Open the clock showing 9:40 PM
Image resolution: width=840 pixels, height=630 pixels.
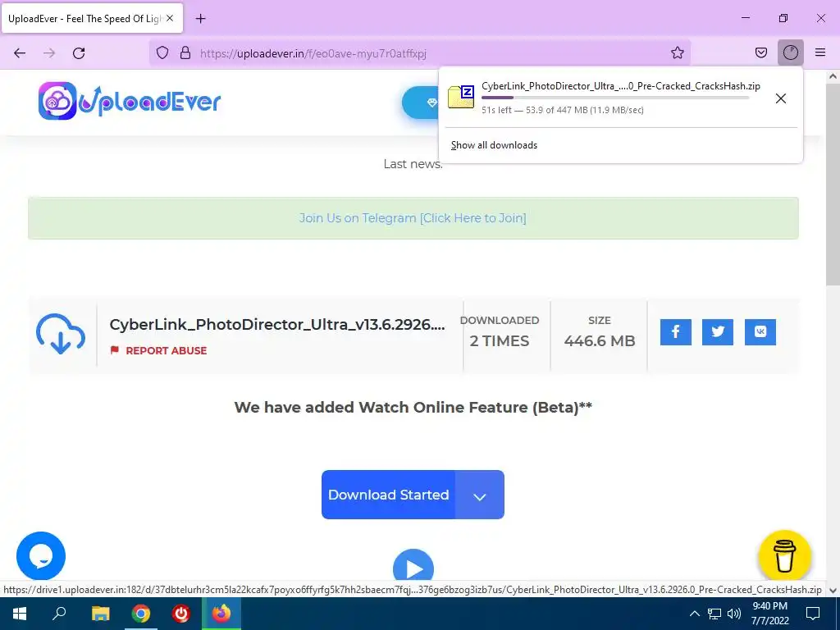[x=769, y=614]
